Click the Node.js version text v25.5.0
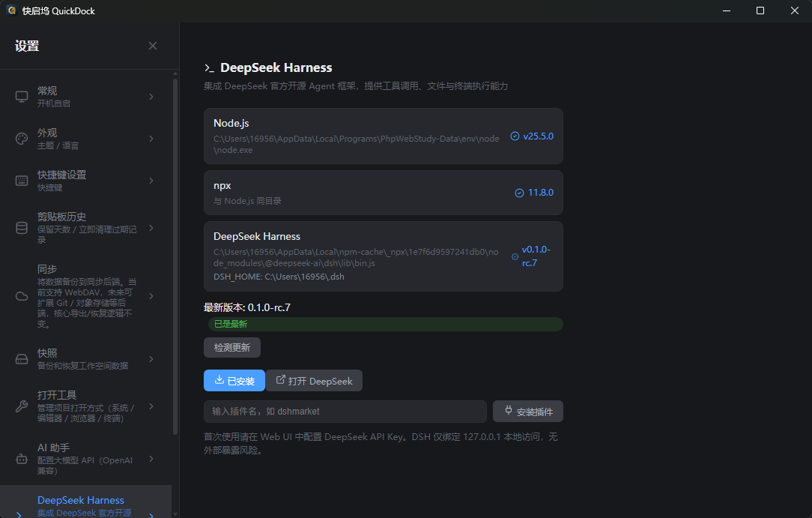The image size is (812, 518). (538, 136)
